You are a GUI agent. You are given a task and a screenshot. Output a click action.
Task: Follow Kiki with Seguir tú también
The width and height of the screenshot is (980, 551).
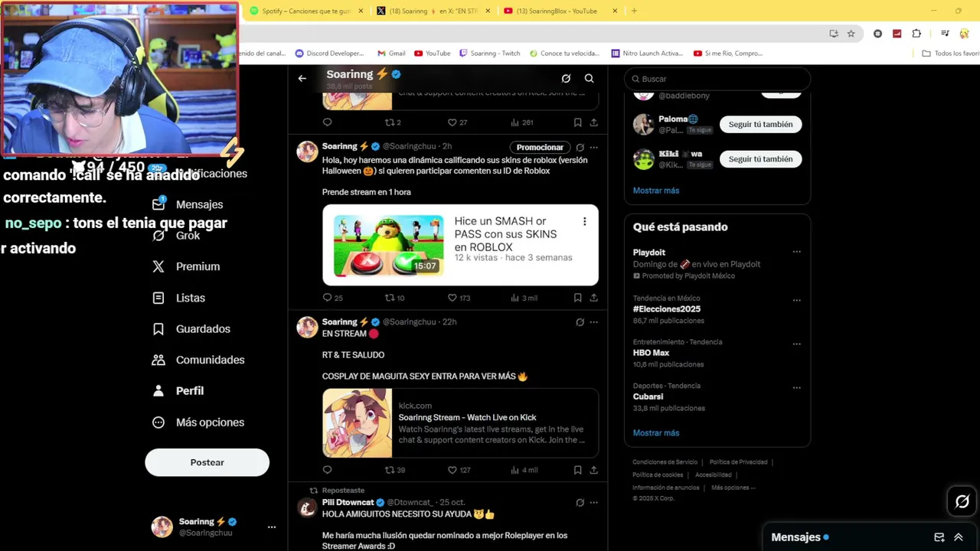click(x=760, y=159)
